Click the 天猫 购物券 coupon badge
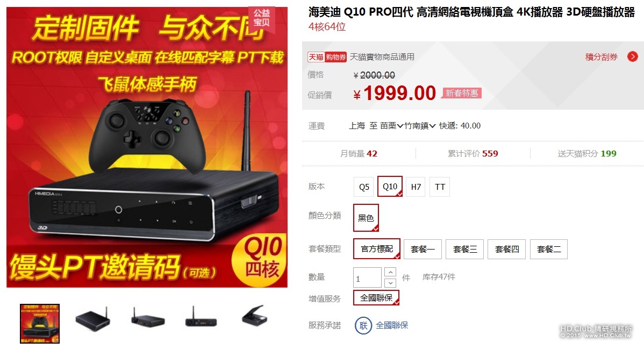The width and height of the screenshot is (644, 349). pos(327,57)
